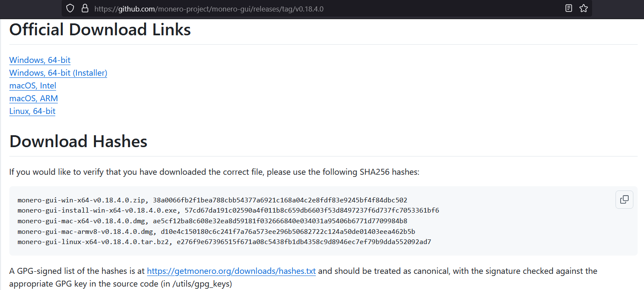Click the monero-gui-install-win-x64 exe hash line

(228, 210)
